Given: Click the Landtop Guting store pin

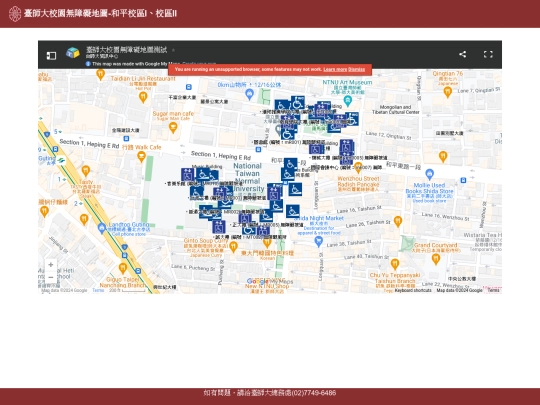Looking at the screenshot, I should pyautogui.click(x=102, y=228).
